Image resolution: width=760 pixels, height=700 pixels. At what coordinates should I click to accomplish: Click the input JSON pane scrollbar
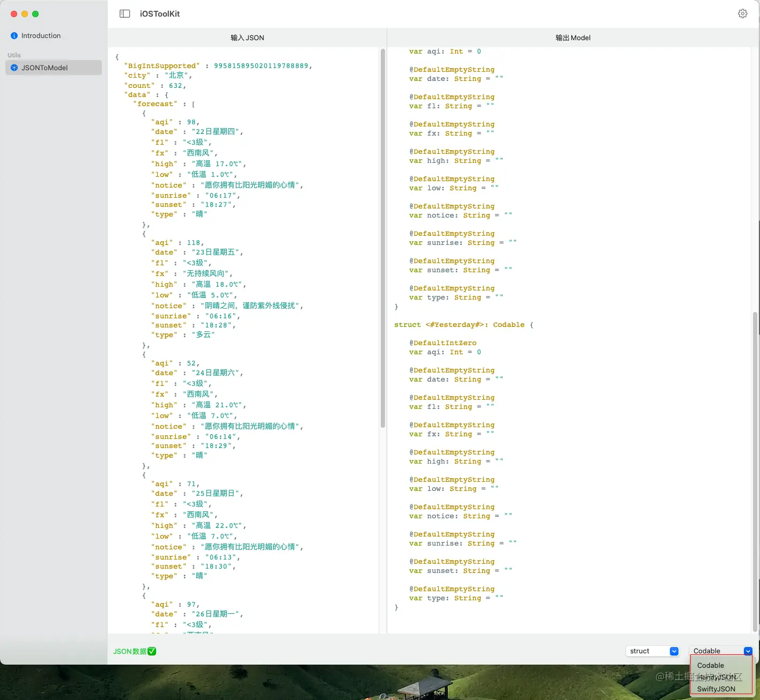(383, 239)
